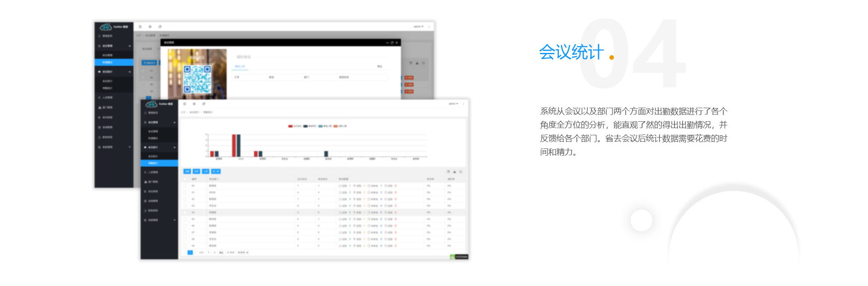
Task: Click the column filter icon above front table
Action: click(x=449, y=172)
